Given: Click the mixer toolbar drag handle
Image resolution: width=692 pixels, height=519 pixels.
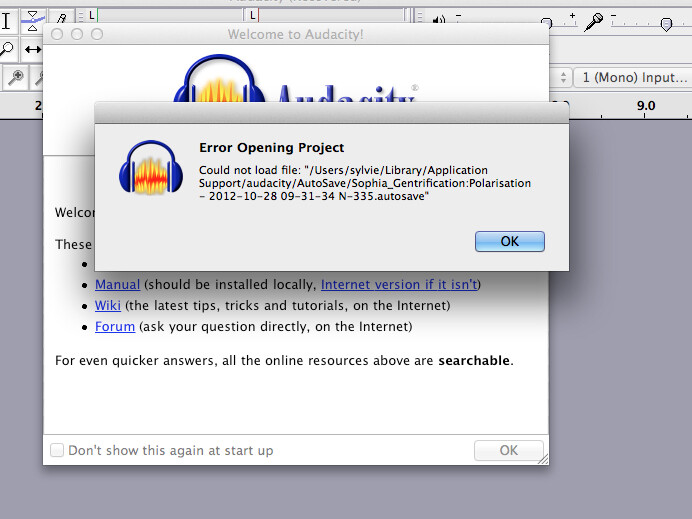Looking at the screenshot, I should click(x=420, y=17).
